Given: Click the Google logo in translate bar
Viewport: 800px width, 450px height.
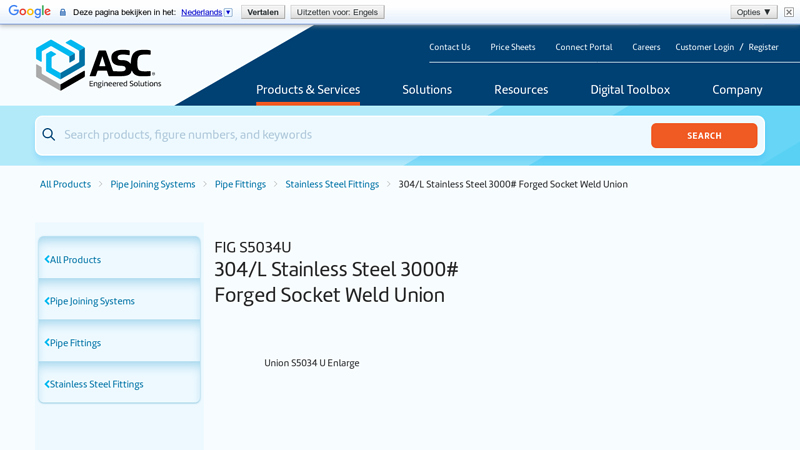Looking at the screenshot, I should [30, 11].
